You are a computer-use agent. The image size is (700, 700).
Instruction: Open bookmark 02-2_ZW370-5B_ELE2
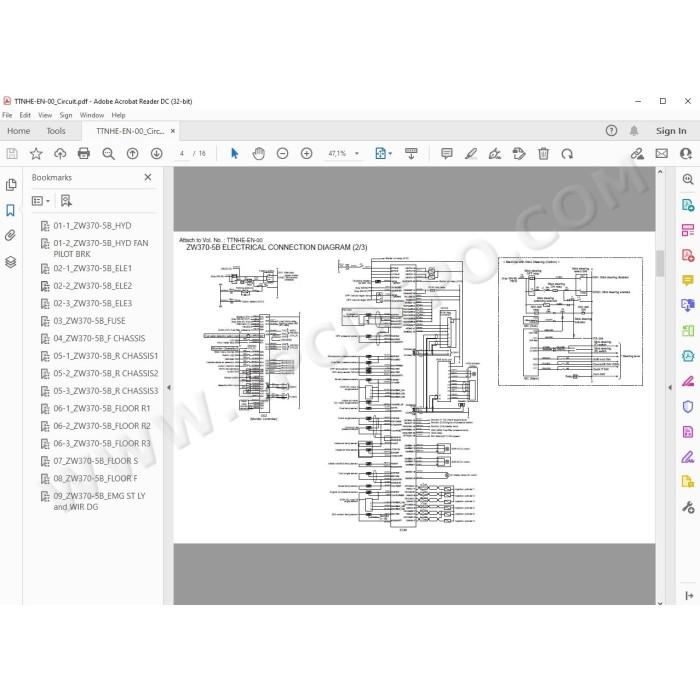click(x=92, y=286)
